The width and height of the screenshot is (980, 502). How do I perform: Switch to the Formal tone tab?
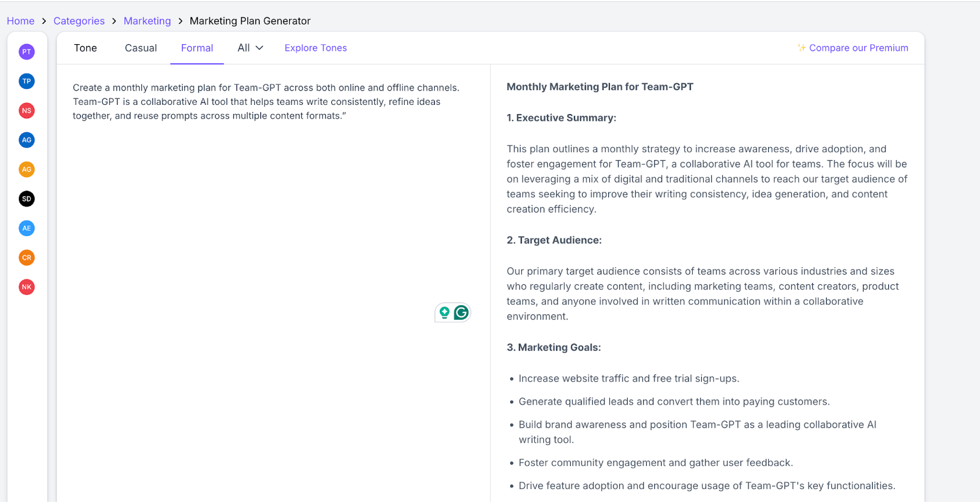(197, 48)
